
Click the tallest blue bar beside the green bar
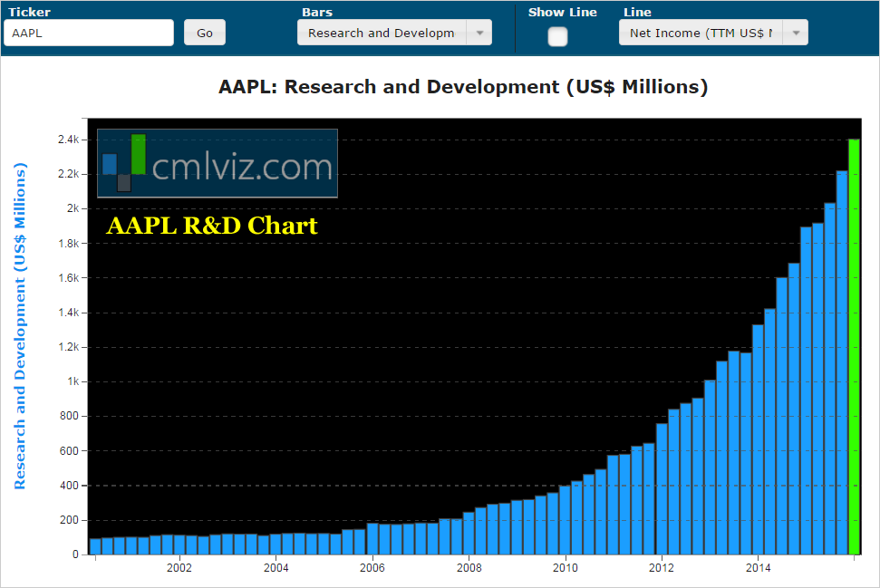(x=842, y=362)
